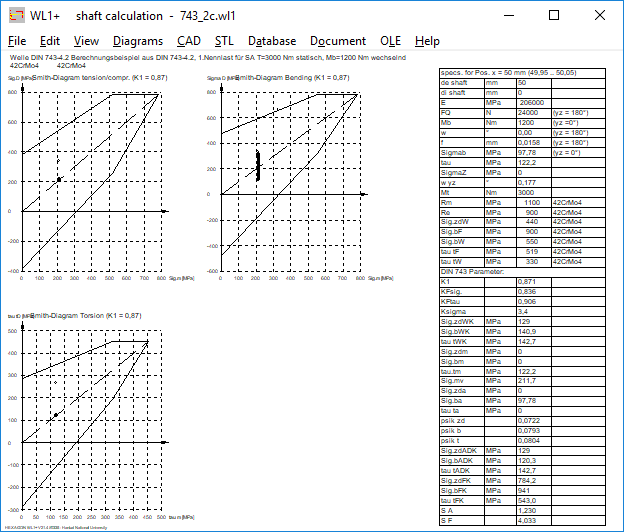Open the CAD menu

188,41
